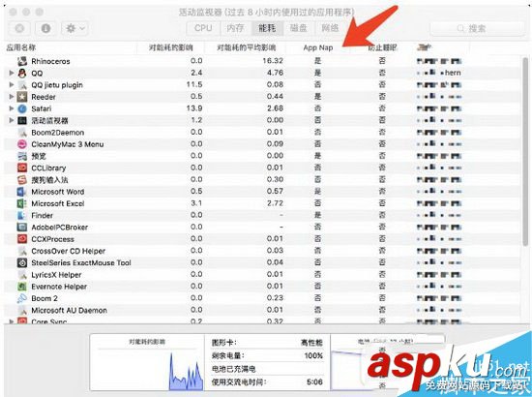Viewport: 532px width, 397px height.
Task: Select the Microsoft Word row name
Action: click(58, 192)
